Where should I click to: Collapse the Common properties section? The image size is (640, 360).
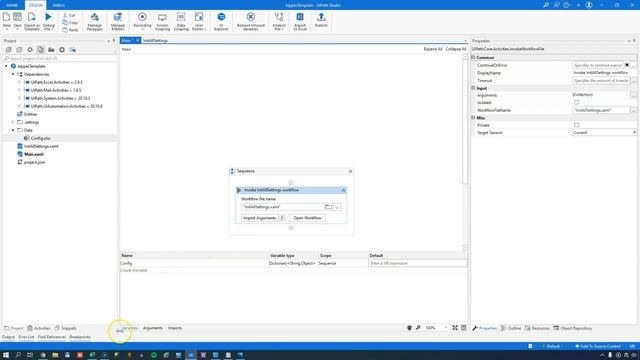473,58
